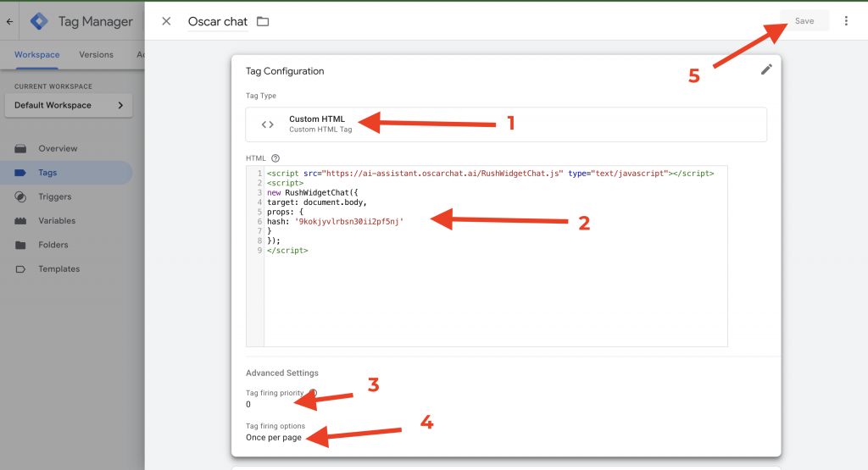This screenshot has width=868, height=470.
Task: Open the three-dot more options menu
Action: click(x=846, y=21)
